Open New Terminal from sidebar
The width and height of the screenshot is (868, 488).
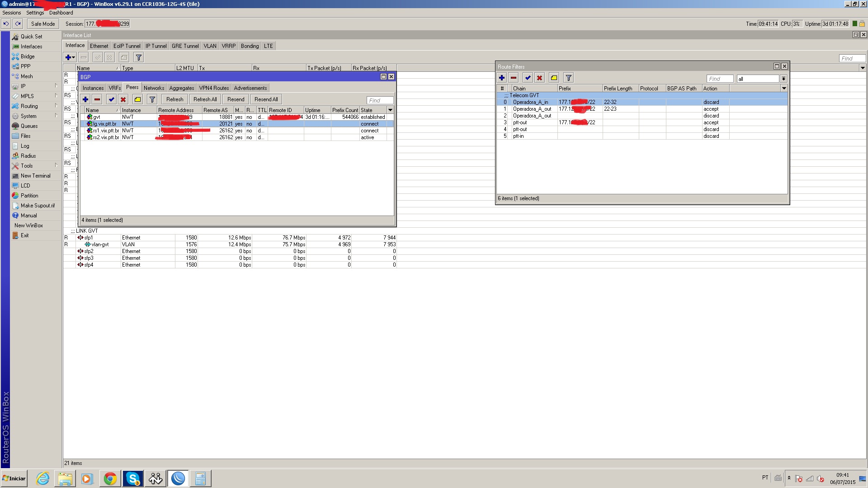click(35, 176)
